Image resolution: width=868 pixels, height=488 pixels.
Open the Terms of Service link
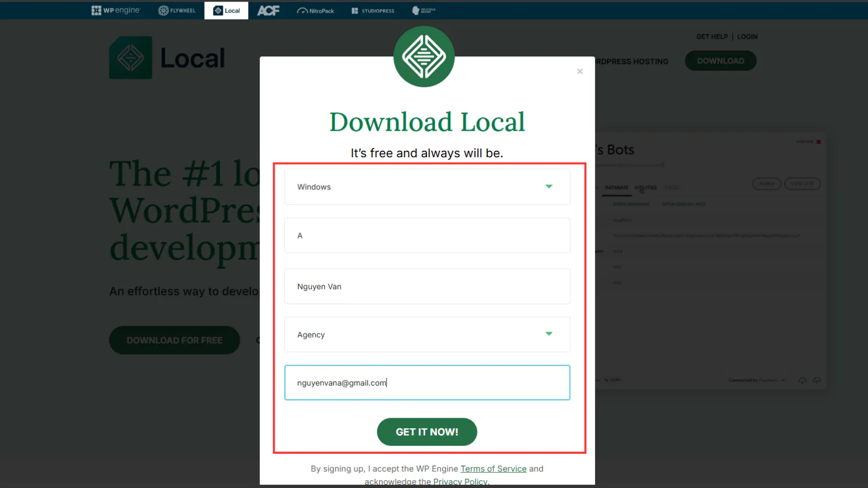(x=494, y=468)
